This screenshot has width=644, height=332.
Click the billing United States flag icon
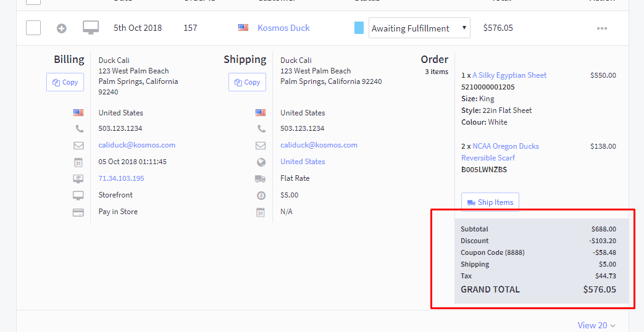pos(78,113)
